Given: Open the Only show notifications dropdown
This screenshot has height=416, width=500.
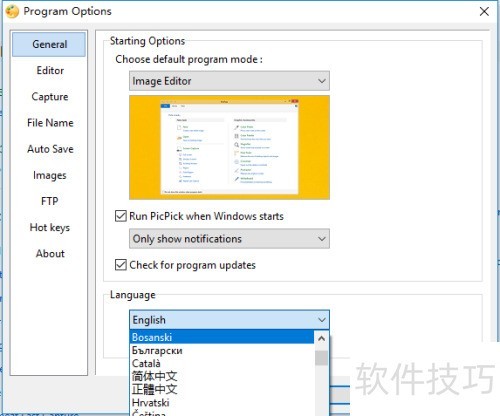Looking at the screenshot, I should pyautogui.click(x=229, y=239).
